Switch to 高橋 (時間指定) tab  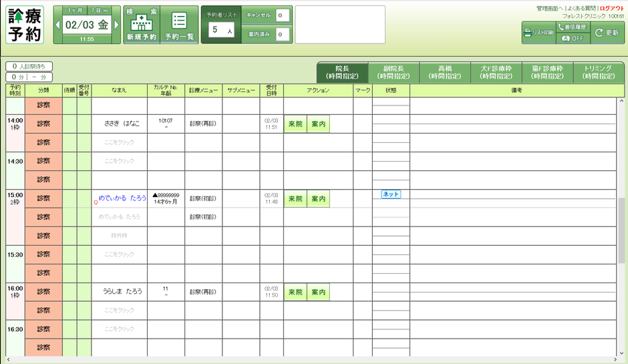pos(445,73)
